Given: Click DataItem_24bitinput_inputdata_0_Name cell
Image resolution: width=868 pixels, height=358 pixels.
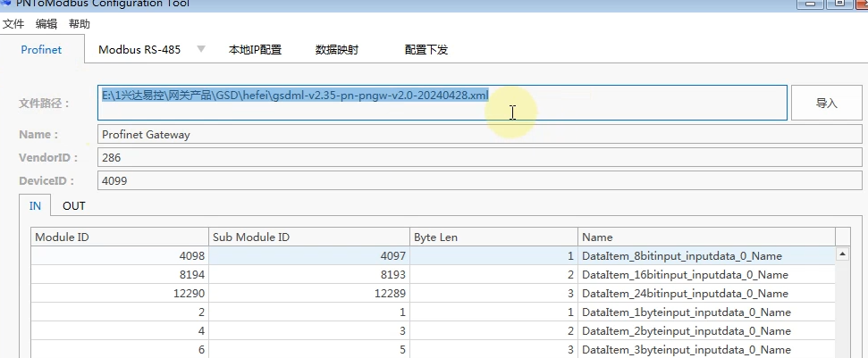Looking at the screenshot, I should click(x=706, y=294).
